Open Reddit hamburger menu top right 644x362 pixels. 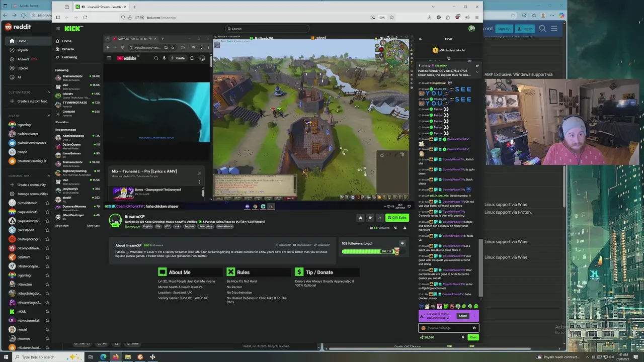click(554, 29)
